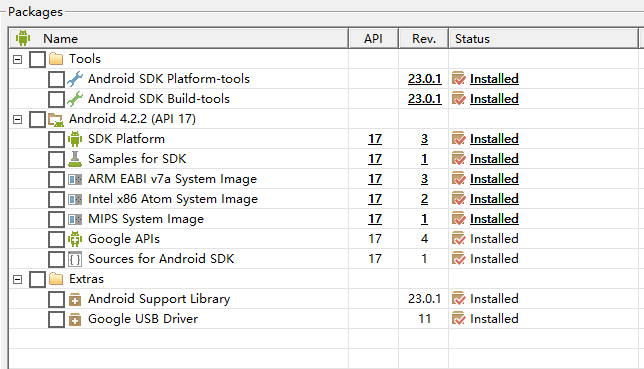644x369 pixels.
Task: Select the Android SDK Build-tools checkbox
Action: point(56,99)
